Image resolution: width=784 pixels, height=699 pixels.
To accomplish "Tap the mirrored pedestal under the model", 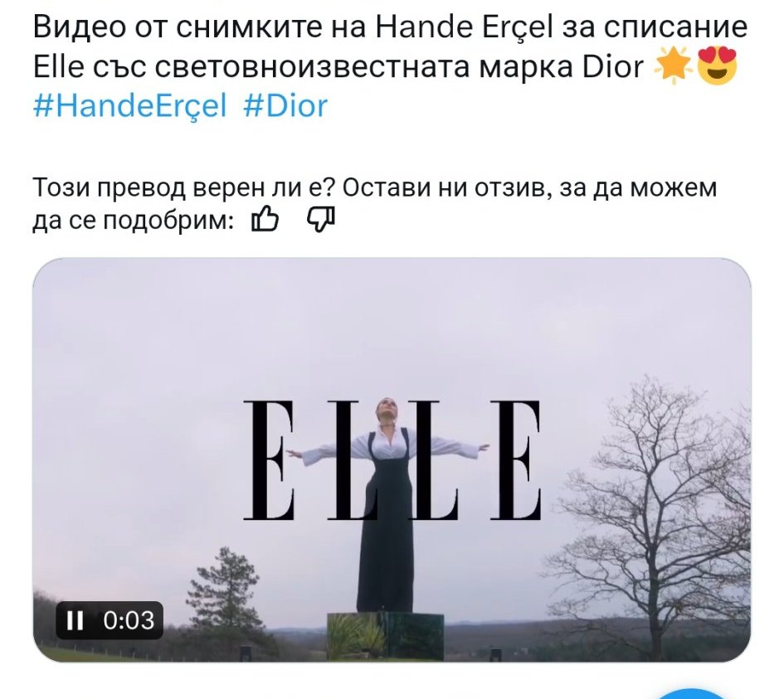I will (x=385, y=635).
